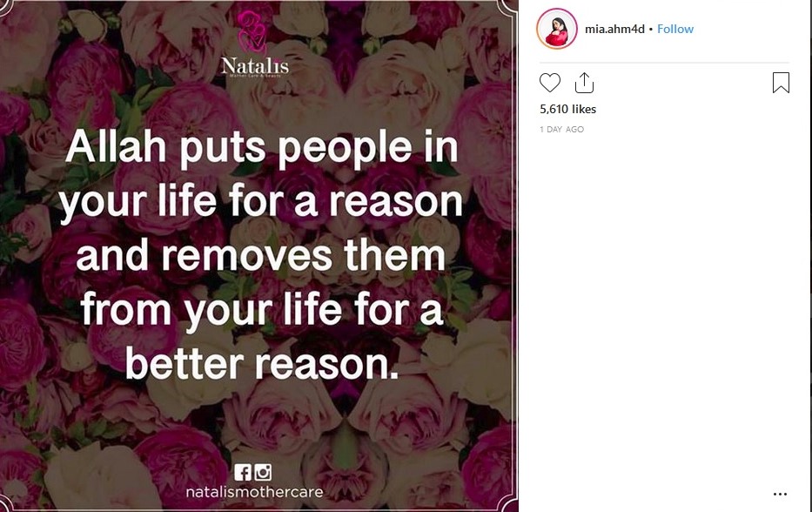Follow the mia.ahm4d account
This screenshot has height=512, width=812.
coord(675,29)
